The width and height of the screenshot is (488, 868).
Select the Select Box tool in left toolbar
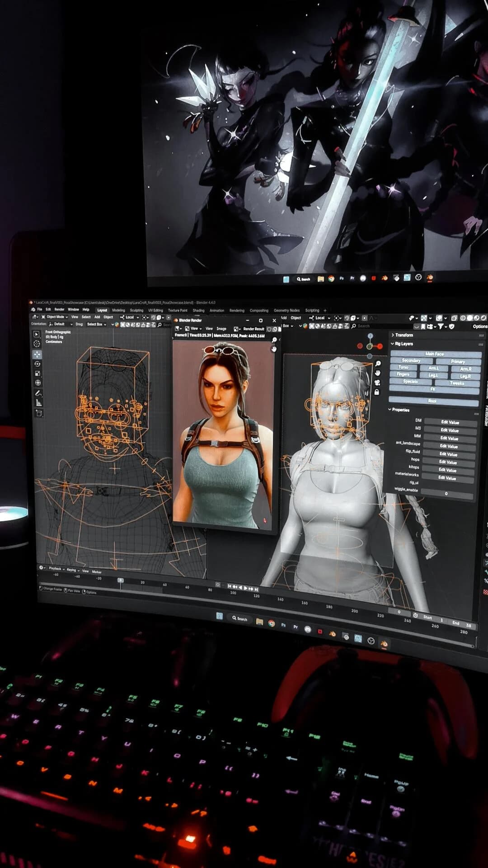(x=37, y=334)
